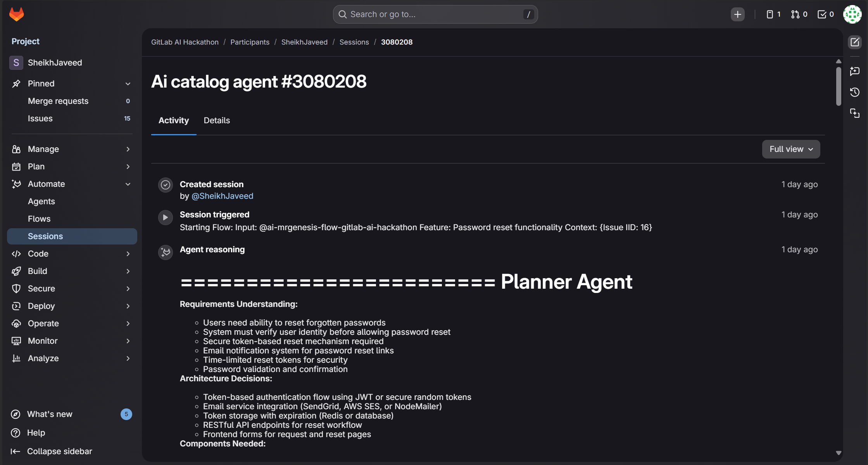Open the Full view dropdown
Screen dimensions: 868x465
(x=791, y=149)
